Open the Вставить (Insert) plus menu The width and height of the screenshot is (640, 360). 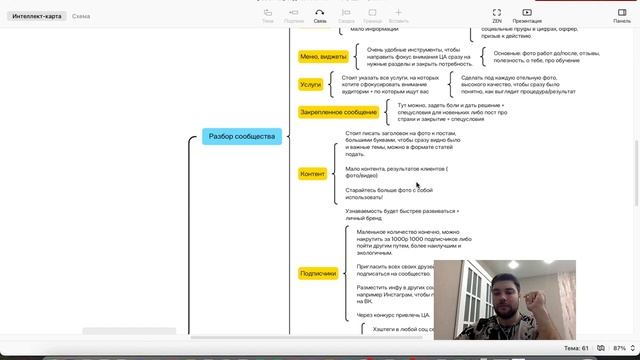click(x=398, y=16)
